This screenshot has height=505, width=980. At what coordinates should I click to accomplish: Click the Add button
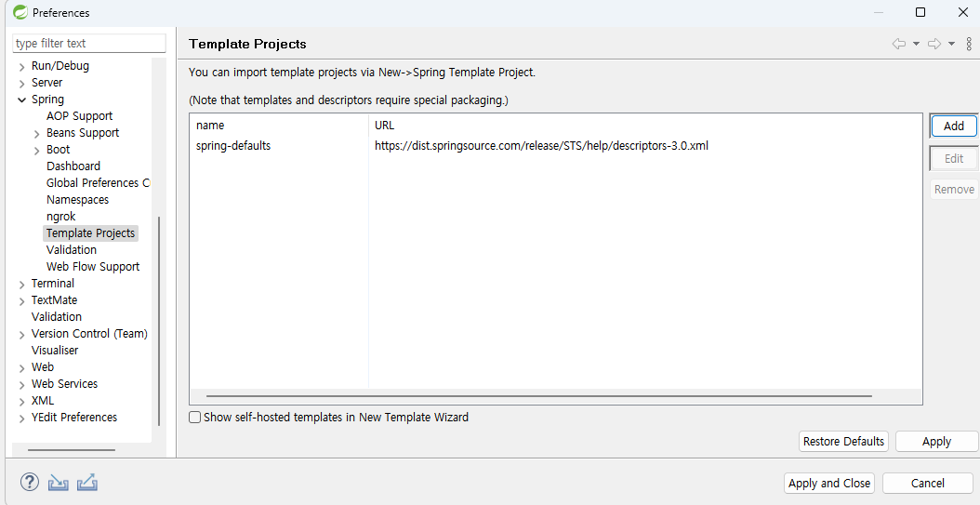[x=953, y=126]
